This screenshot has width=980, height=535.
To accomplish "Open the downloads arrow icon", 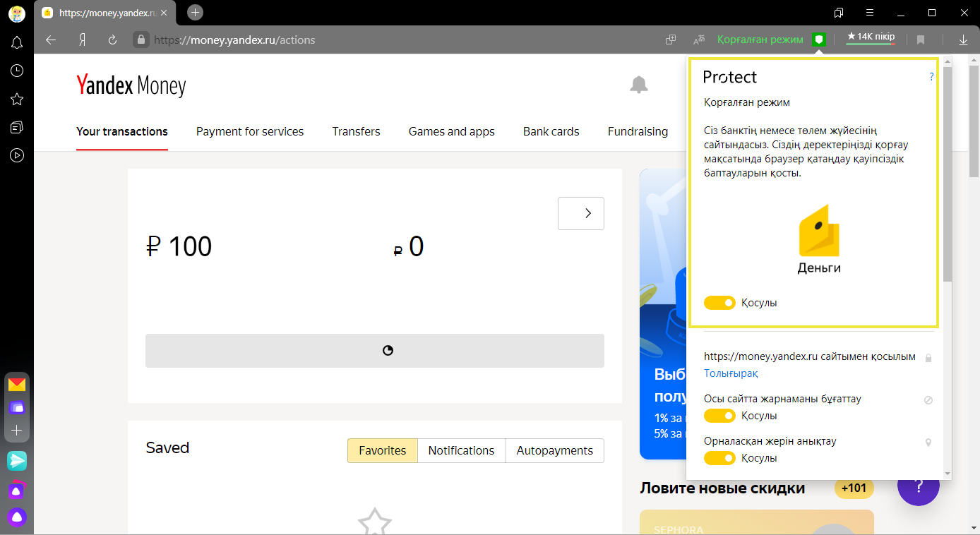I will [x=963, y=40].
